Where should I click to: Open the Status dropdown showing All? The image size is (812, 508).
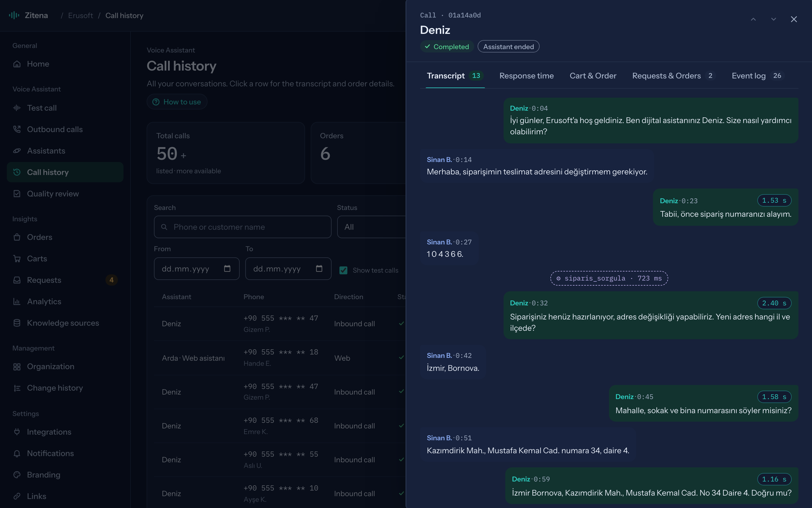[371, 227]
